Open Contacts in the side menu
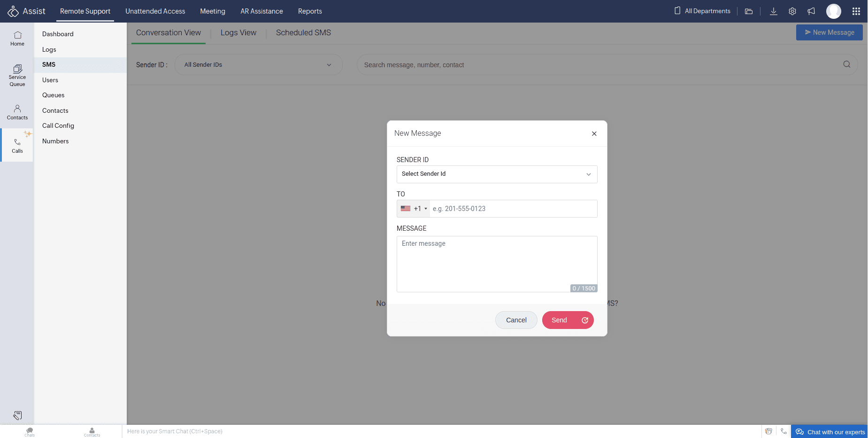Image resolution: width=868 pixels, height=438 pixels. [80, 110]
